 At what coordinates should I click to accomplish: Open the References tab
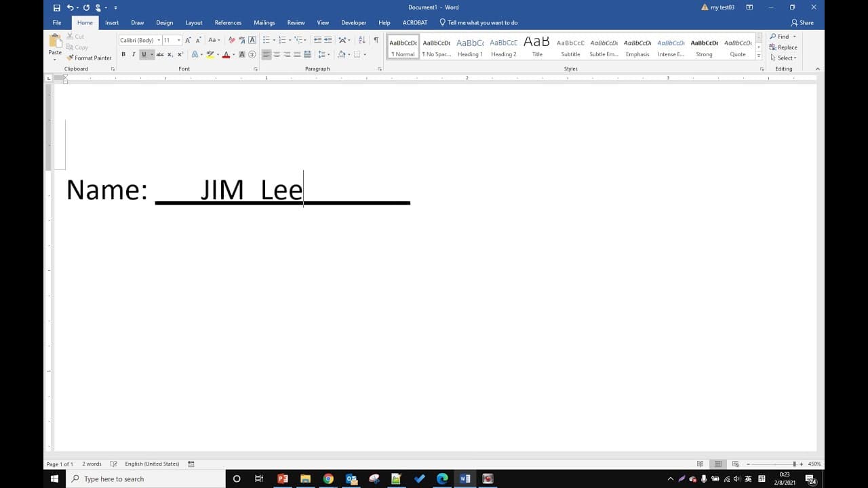coord(228,22)
